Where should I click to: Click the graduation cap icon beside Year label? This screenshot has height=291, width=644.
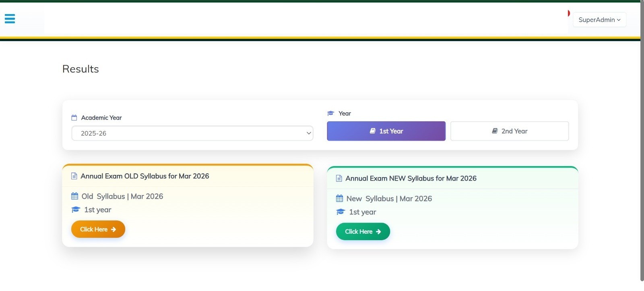(331, 113)
